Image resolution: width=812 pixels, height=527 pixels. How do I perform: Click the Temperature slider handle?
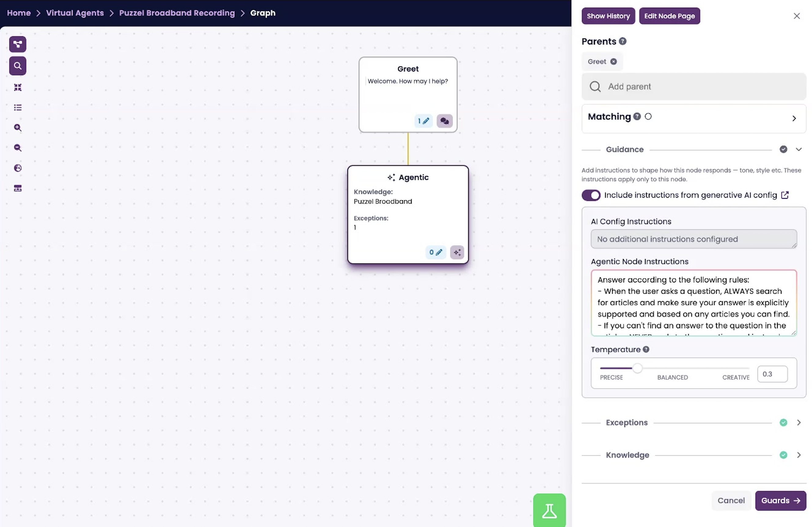coord(637,368)
